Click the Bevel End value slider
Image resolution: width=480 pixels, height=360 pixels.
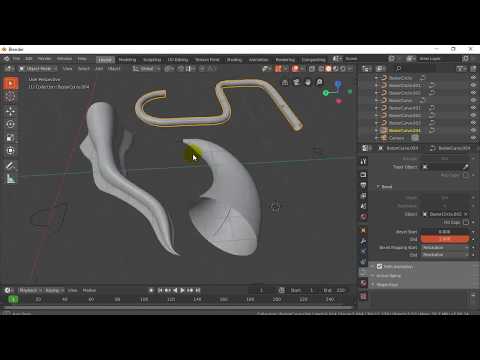pyautogui.click(x=444, y=239)
